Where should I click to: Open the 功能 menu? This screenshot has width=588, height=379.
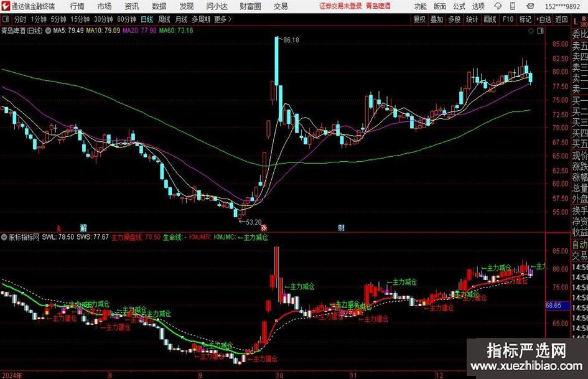pos(421,6)
